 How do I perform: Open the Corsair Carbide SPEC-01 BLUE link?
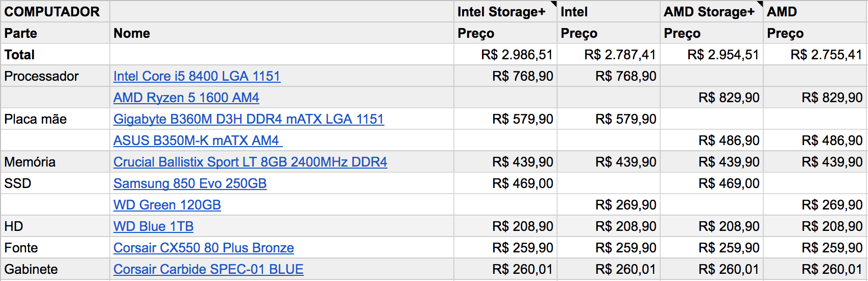[208, 269]
